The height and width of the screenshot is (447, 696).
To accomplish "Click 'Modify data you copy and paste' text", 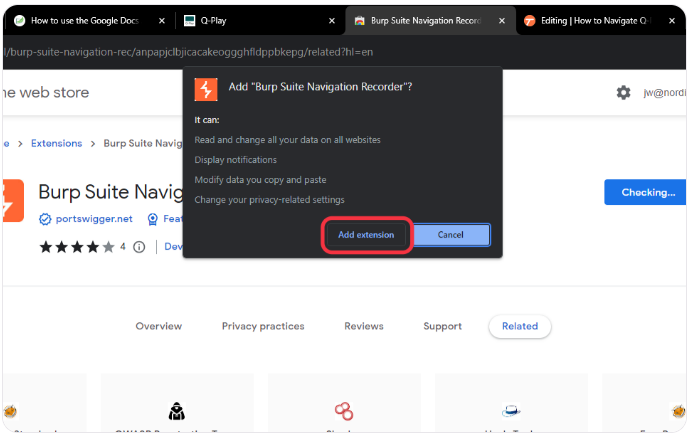I will point(263,182).
